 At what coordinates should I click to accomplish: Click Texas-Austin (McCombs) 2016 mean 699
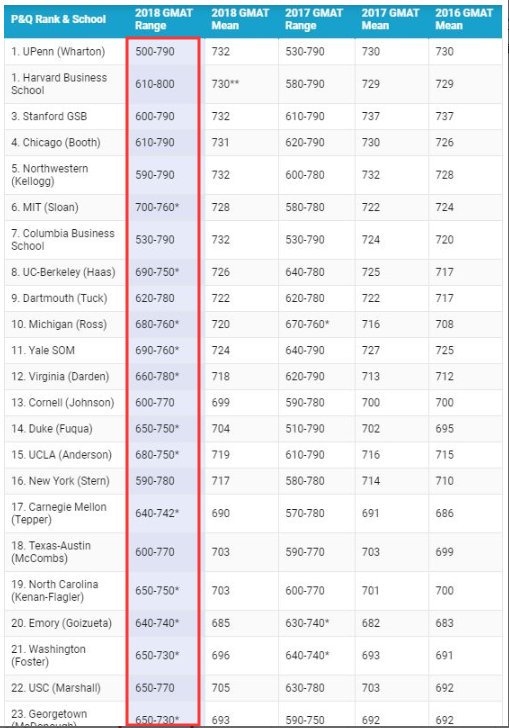(x=444, y=552)
